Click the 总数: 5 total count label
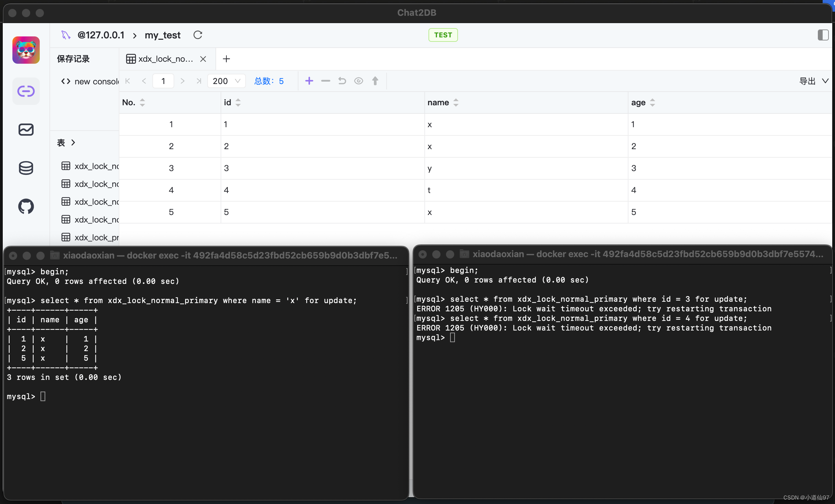Image resolution: width=835 pixels, height=504 pixels. click(269, 81)
